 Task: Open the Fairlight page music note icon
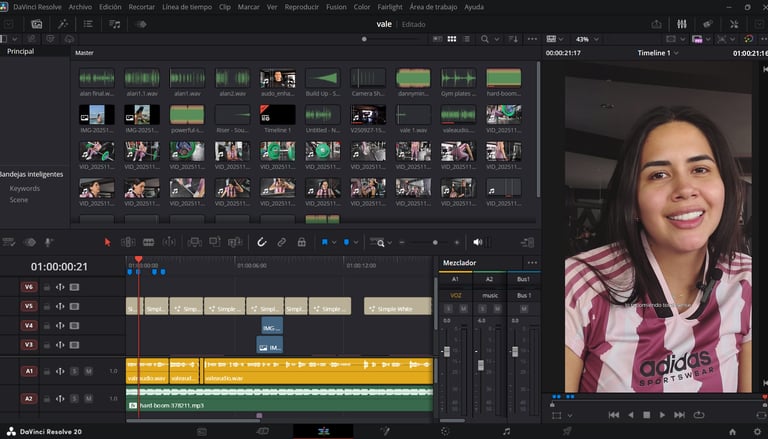pos(506,431)
